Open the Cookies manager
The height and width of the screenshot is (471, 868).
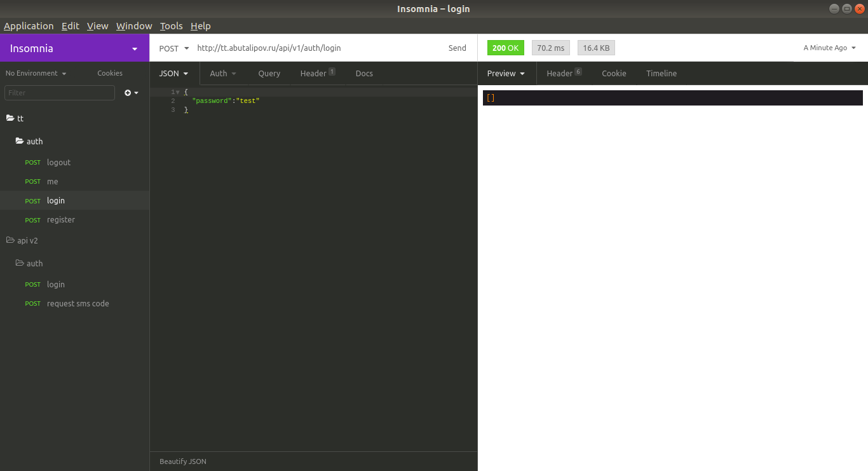(110, 73)
